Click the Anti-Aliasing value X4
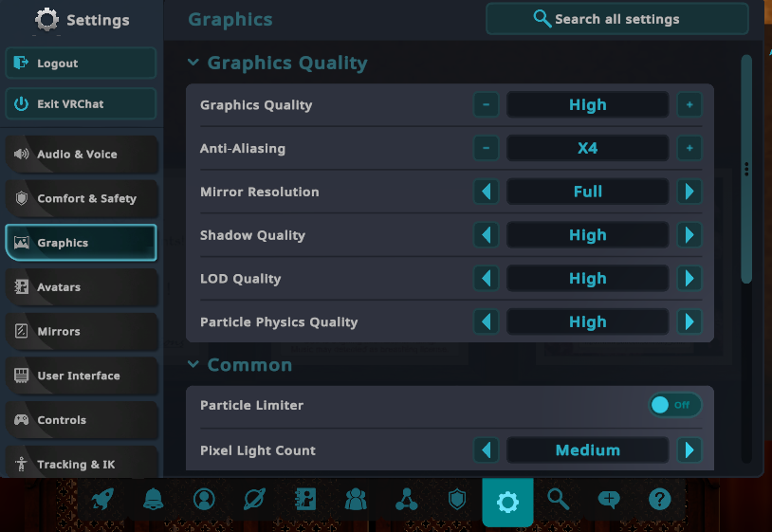 pos(588,148)
